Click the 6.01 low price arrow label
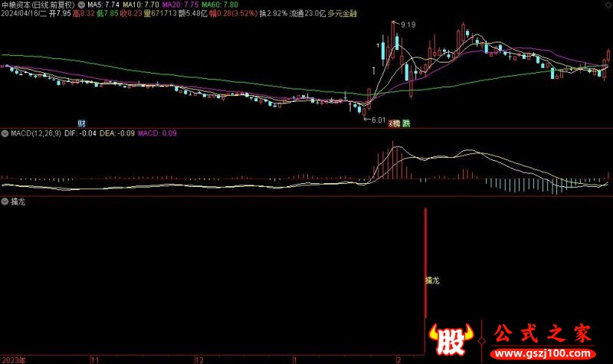613x364 pixels. coord(375,120)
